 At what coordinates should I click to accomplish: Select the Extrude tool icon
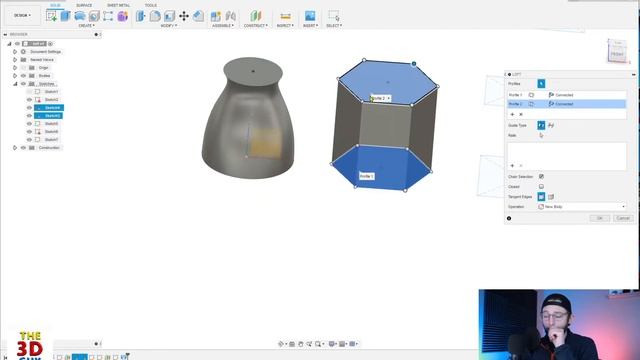click(x=65, y=16)
